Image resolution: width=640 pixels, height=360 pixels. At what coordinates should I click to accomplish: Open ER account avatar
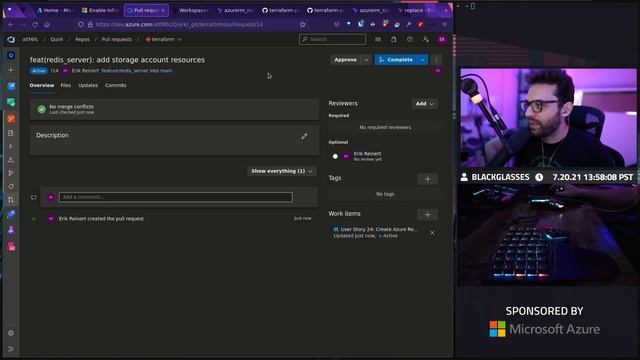[442, 40]
